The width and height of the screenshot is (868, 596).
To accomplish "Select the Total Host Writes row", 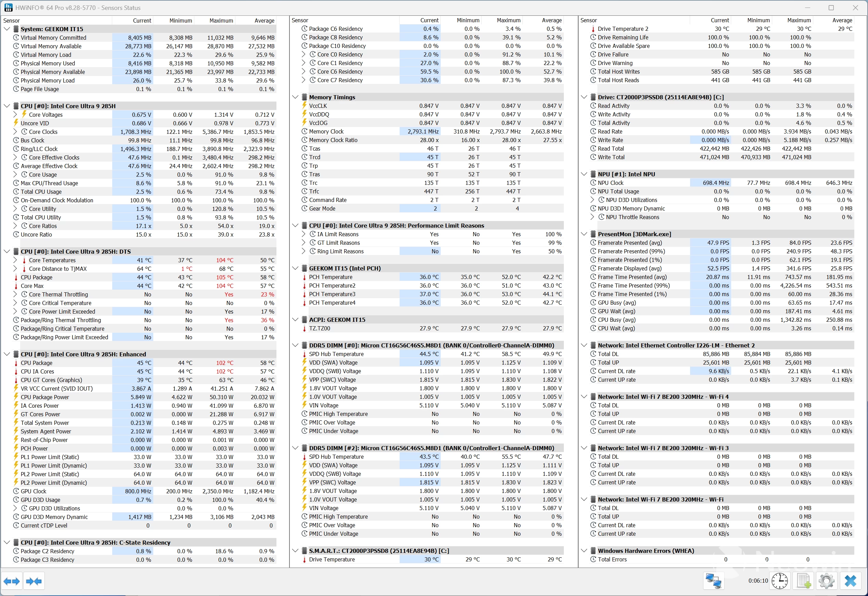I will tap(722, 72).
